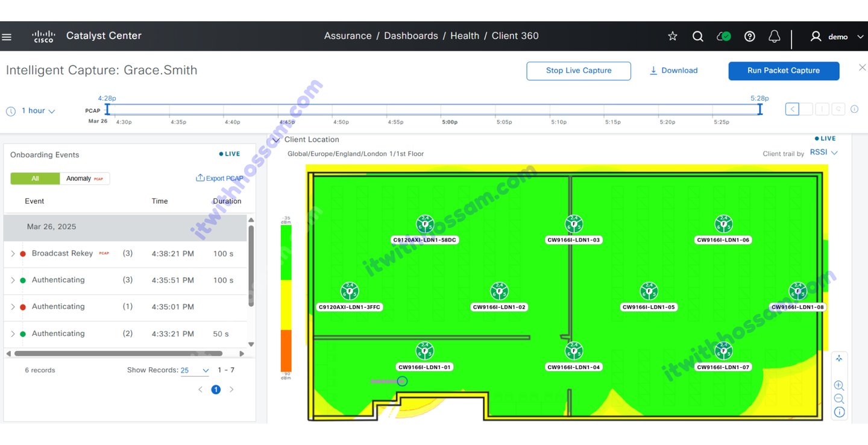The width and height of the screenshot is (868, 445).
Task: Open the 1 hour time range dropdown
Action: pos(39,111)
